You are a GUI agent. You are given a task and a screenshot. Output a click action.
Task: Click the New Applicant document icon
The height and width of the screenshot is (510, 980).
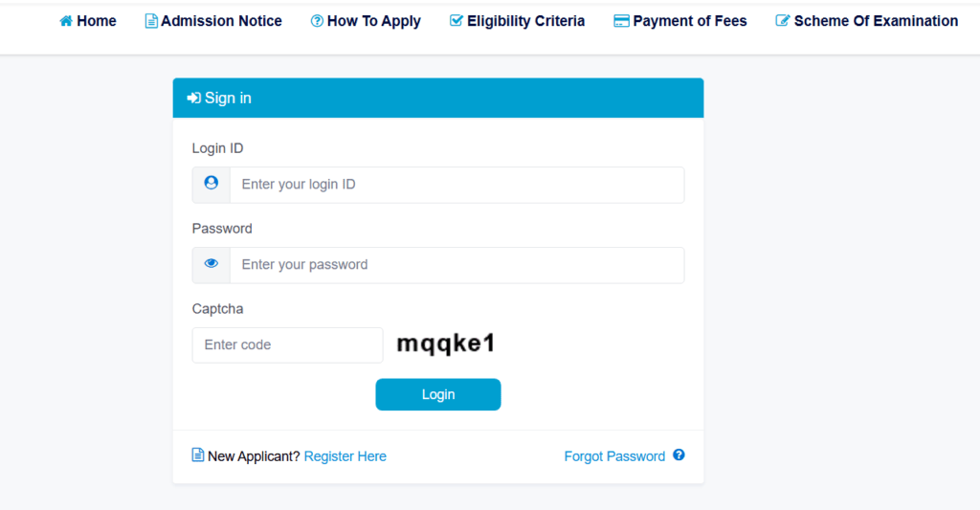point(197,455)
